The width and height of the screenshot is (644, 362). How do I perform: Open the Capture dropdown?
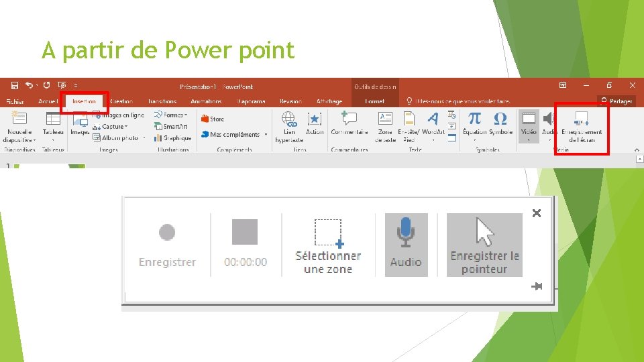[110, 127]
